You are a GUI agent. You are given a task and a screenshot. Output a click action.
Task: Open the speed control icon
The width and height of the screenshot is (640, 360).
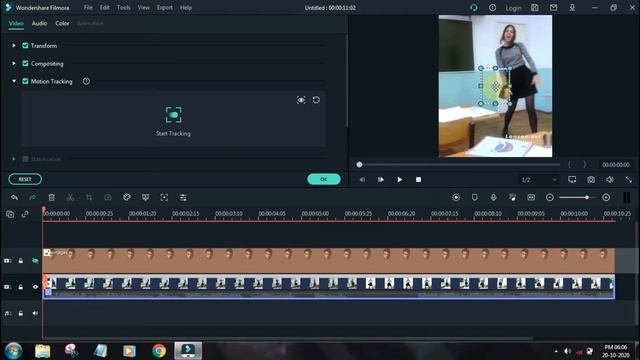(108, 198)
